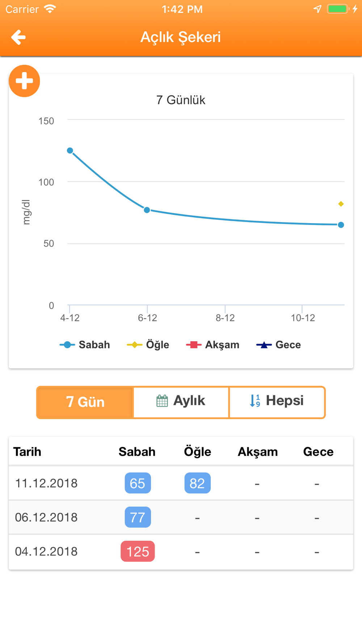The height and width of the screenshot is (644, 362).
Task: Open the 65 morning reading badge
Action: pos(138,483)
